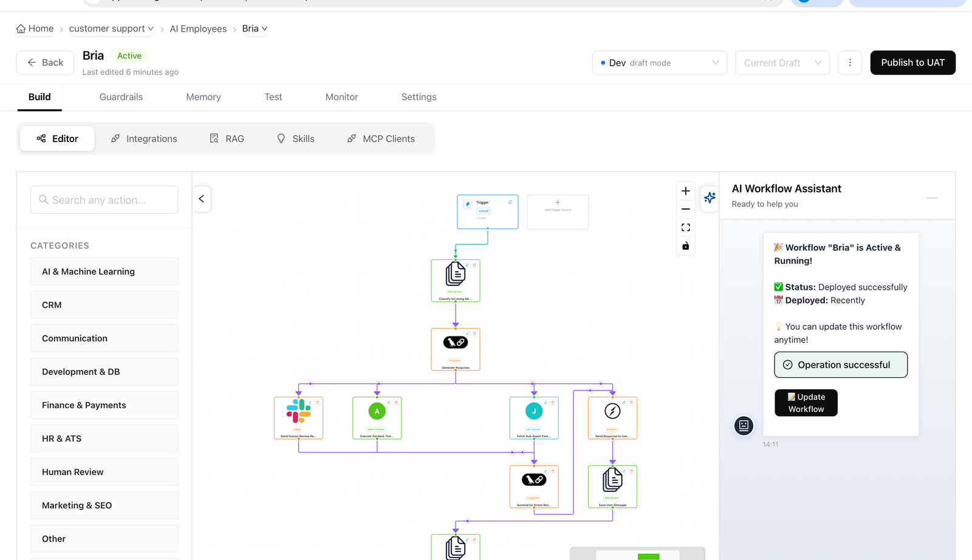Open the Monitor tab
972x560 pixels.
pos(341,97)
